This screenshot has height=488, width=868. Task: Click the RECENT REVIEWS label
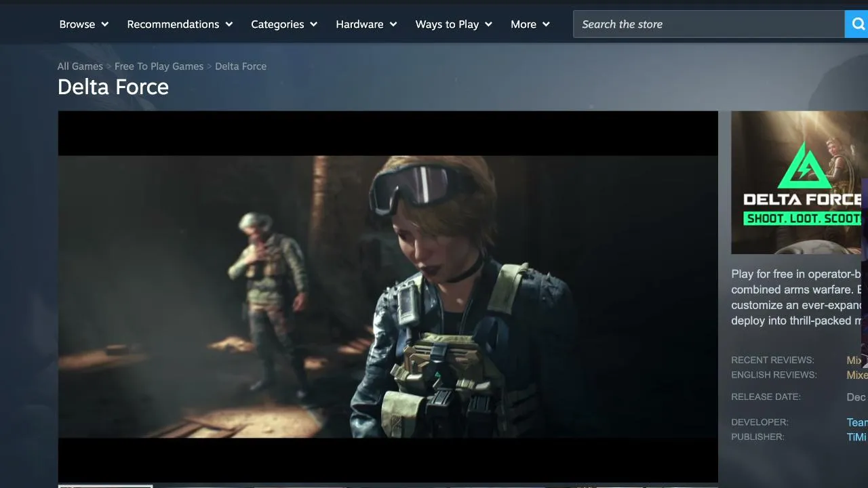[x=772, y=361]
